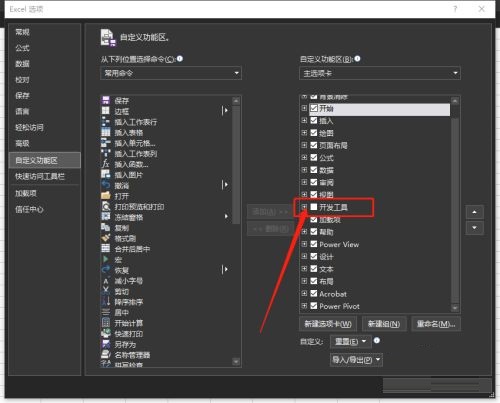Uncheck the Power View checkbox
The image size is (500, 403).
coord(314,244)
